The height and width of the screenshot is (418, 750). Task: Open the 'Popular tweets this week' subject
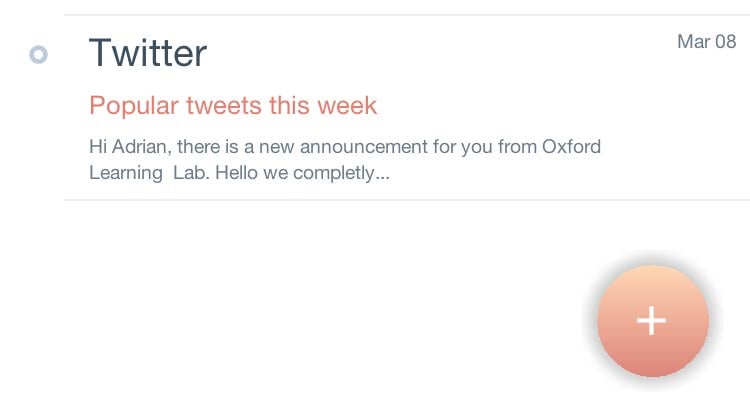pos(233,104)
